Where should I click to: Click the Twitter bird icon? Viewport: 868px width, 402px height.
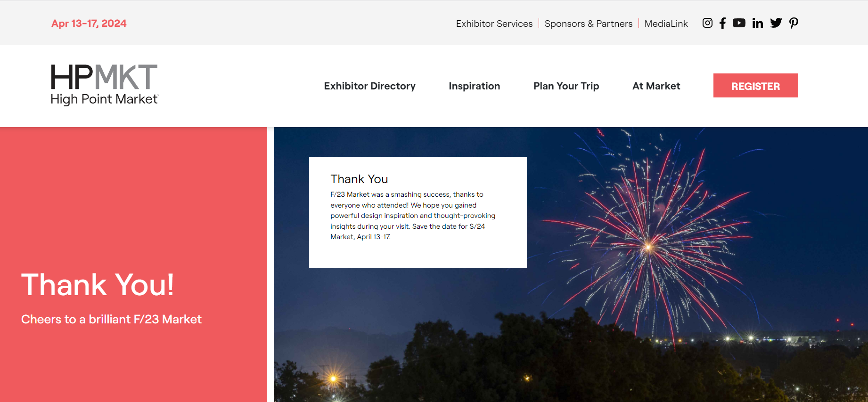[776, 23]
